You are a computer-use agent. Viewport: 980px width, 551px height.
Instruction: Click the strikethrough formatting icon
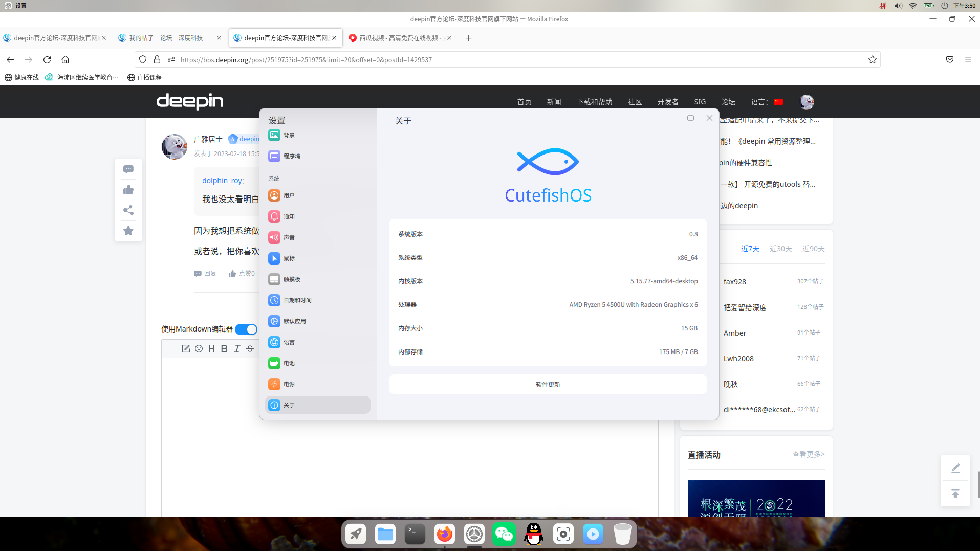(x=250, y=348)
